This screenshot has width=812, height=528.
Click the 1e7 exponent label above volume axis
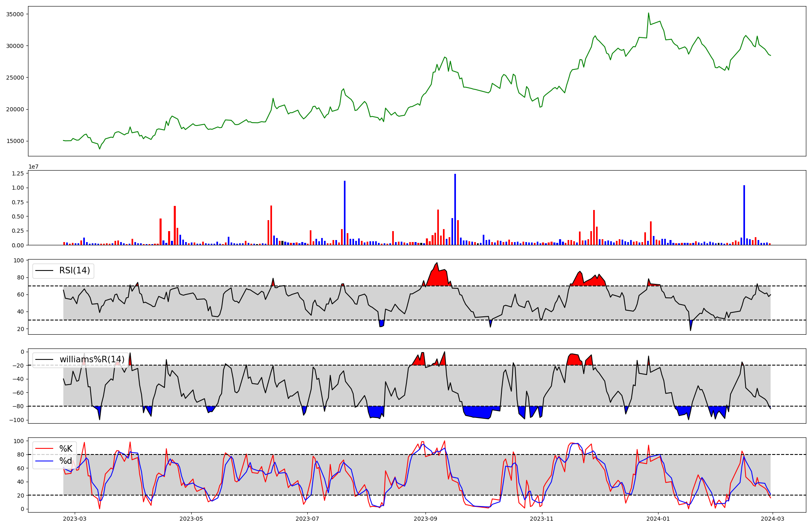pyautogui.click(x=33, y=167)
